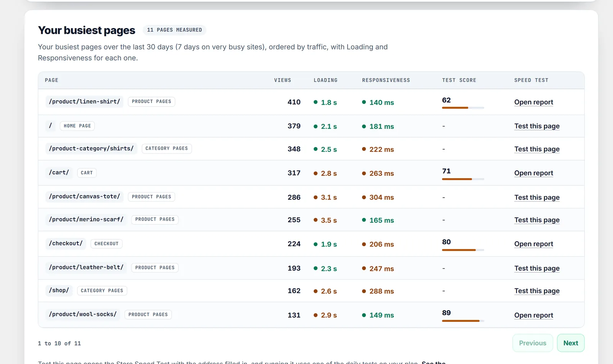Screen dimensions: 613x364
Task: Test the /product/merino-scarf/ page
Action: tap(537, 220)
